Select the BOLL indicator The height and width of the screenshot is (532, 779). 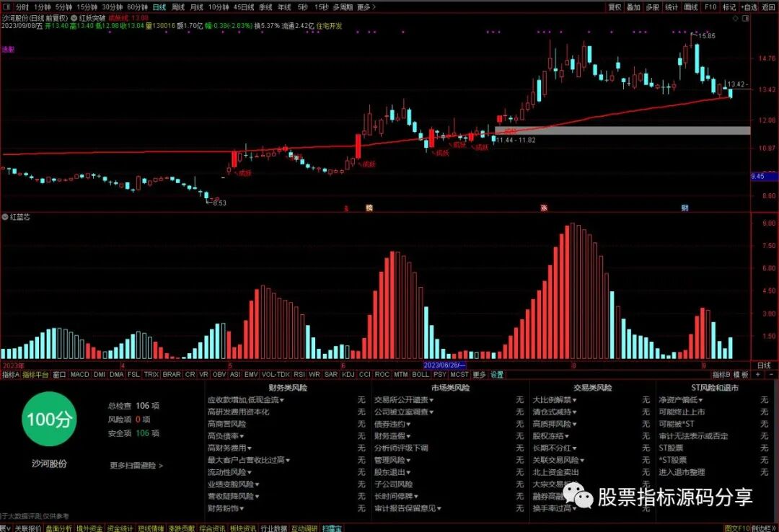point(421,375)
